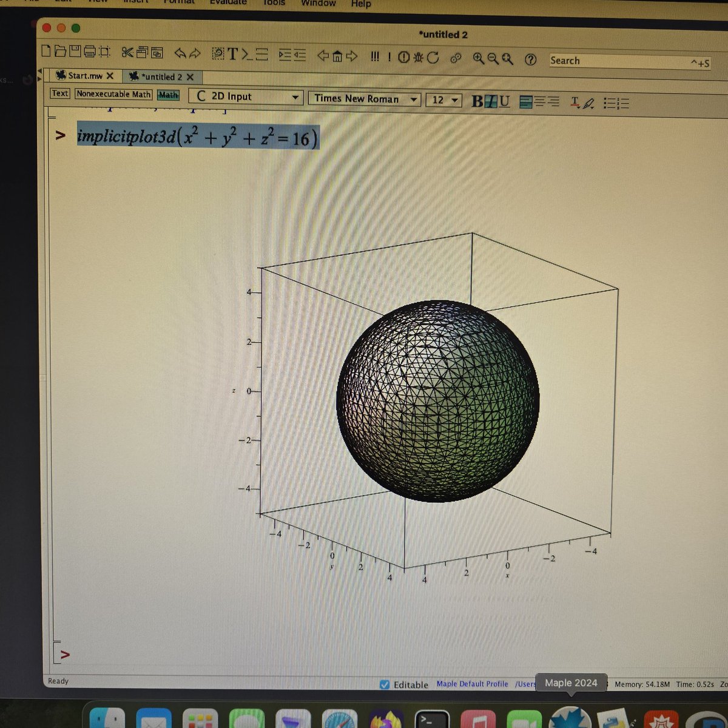728x728 pixels.
Task: Open Safari from the Dock
Action: pos(339,720)
